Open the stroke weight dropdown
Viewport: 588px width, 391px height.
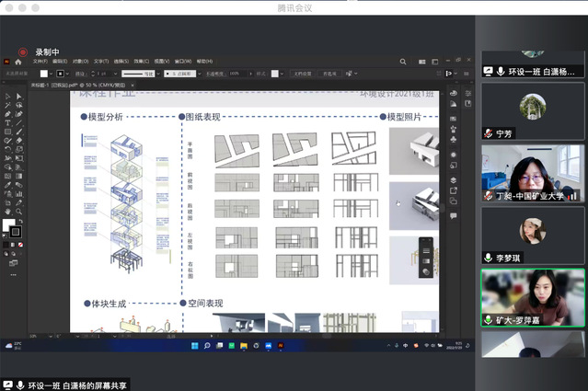[x=113, y=74]
